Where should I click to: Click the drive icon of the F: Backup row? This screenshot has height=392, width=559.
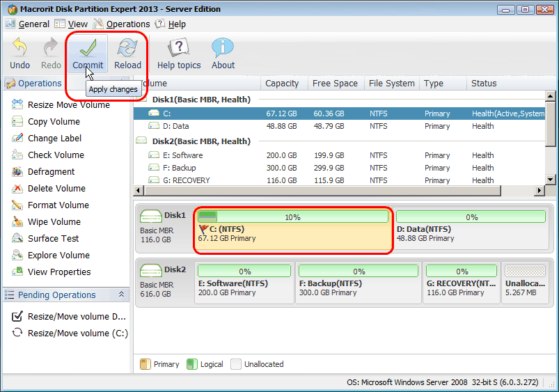point(154,168)
